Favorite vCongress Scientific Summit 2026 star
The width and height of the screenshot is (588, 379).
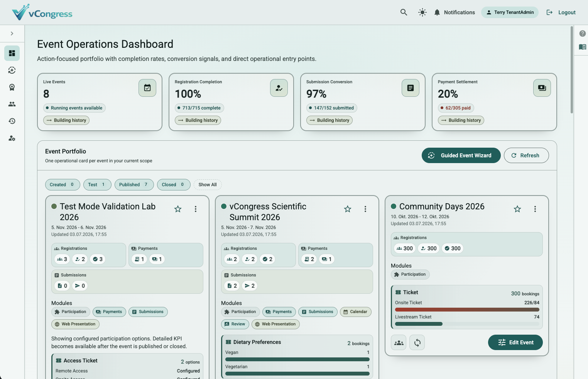click(348, 209)
